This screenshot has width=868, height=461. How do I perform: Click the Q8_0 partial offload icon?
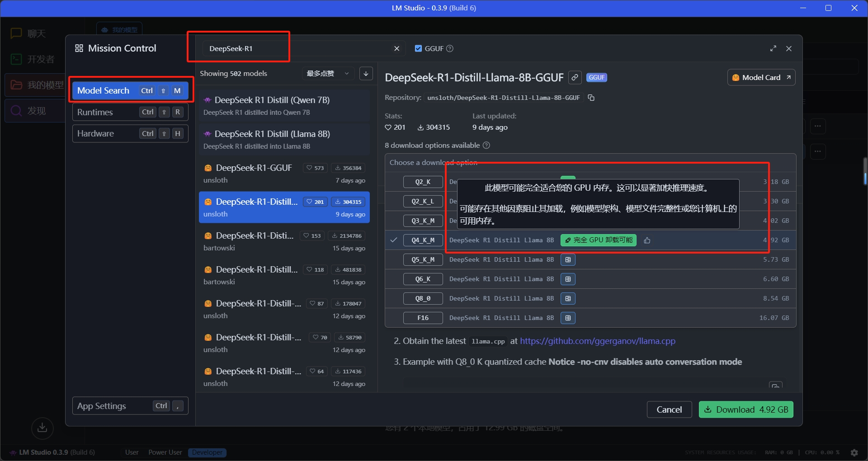tap(568, 299)
